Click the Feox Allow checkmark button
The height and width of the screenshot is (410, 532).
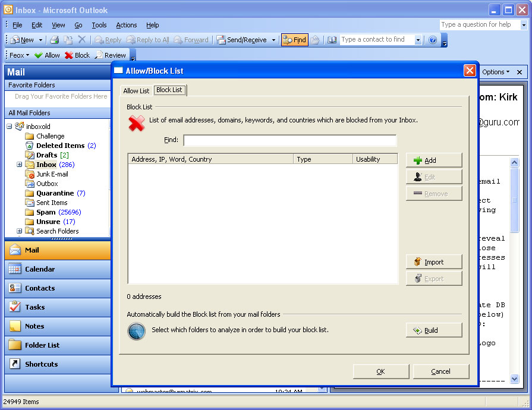coord(47,55)
